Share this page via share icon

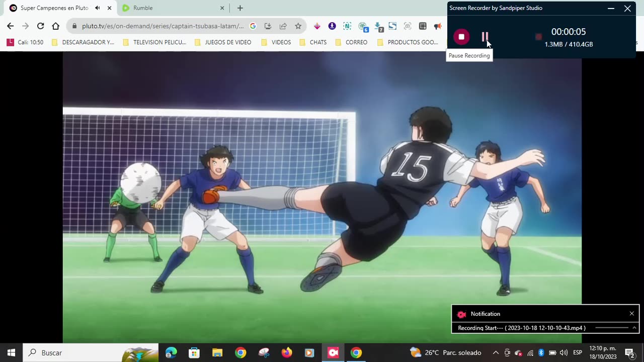(283, 26)
